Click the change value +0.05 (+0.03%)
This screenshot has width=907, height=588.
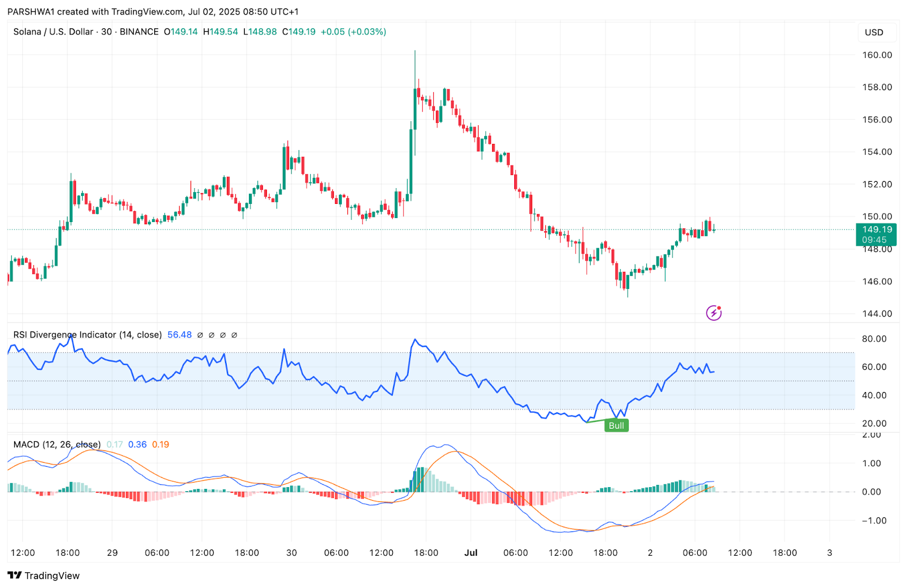pos(354,32)
